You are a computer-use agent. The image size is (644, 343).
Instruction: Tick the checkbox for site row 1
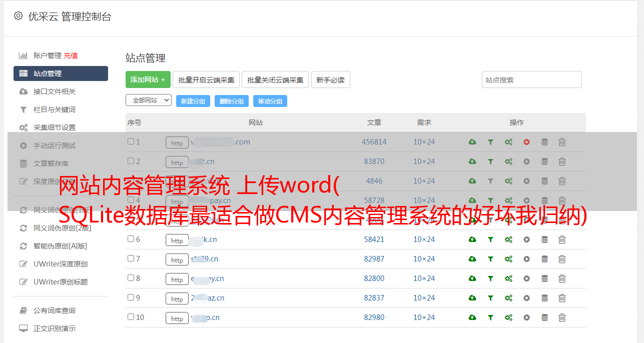pos(131,141)
